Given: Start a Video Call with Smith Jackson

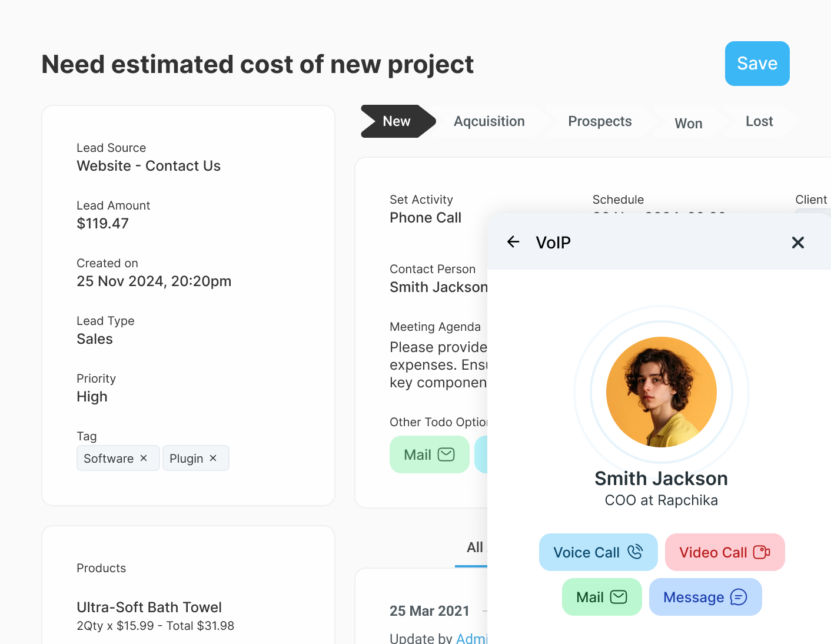Looking at the screenshot, I should click(724, 552).
